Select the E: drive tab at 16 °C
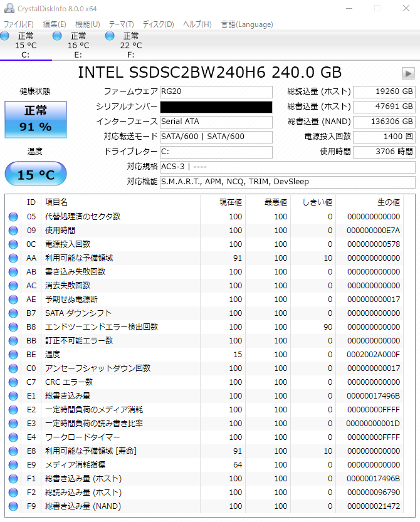Screen dimensions: 420x522 78,45
